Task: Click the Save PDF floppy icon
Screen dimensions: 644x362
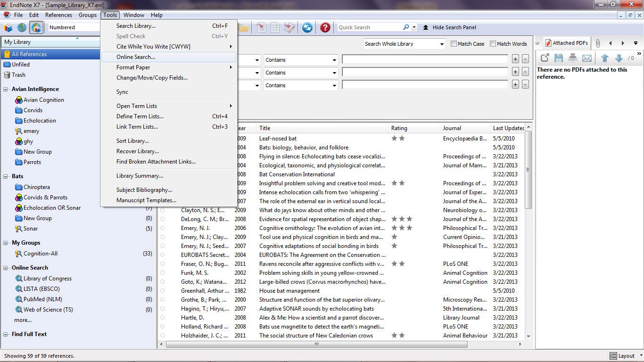Action: [x=559, y=58]
